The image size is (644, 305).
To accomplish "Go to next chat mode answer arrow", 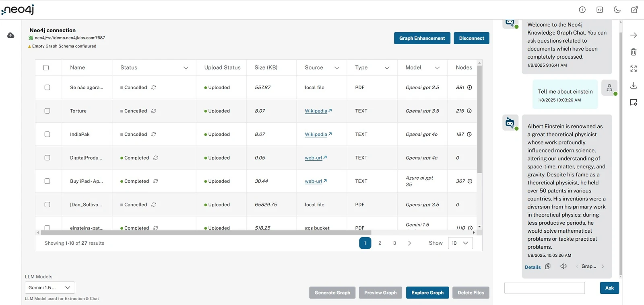I will (x=603, y=266).
